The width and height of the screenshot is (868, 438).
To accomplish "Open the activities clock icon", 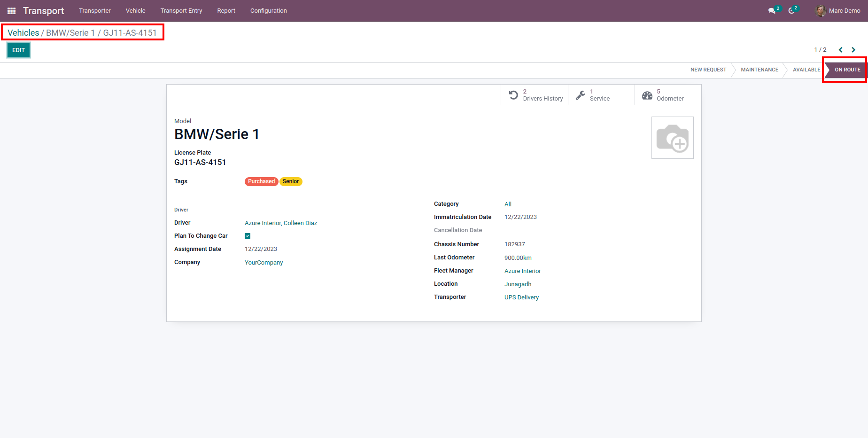I will point(792,10).
